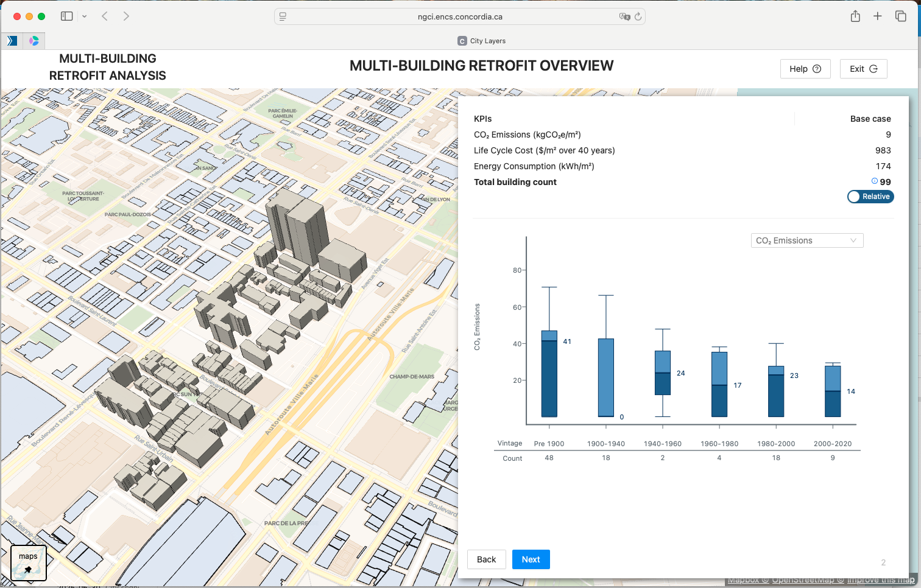Click the Base case column header
The image size is (921, 588).
coord(870,119)
